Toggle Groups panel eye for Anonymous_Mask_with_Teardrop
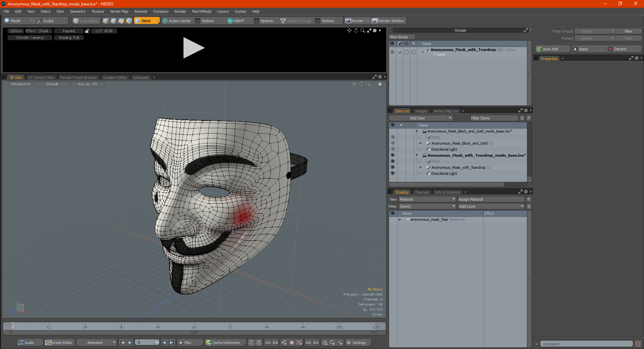 tap(392, 52)
